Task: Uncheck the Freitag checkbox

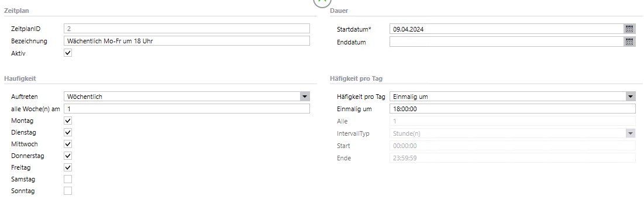Action: pos(68,167)
